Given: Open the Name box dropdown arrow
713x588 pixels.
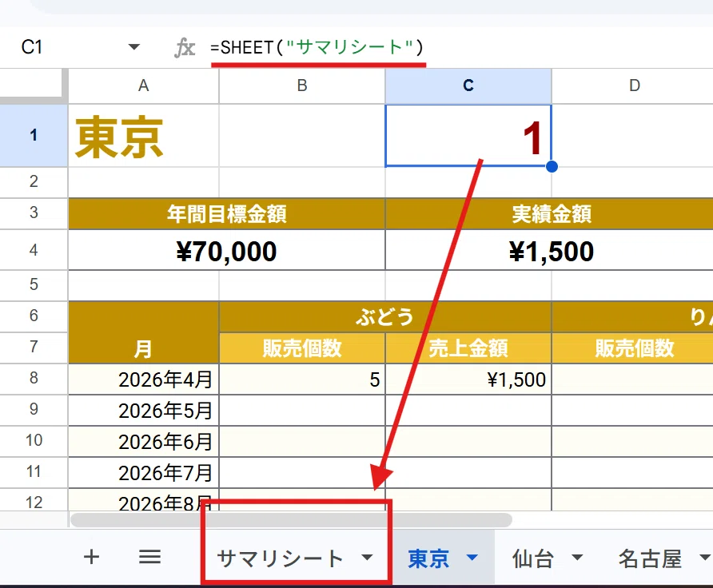Looking at the screenshot, I should [133, 47].
